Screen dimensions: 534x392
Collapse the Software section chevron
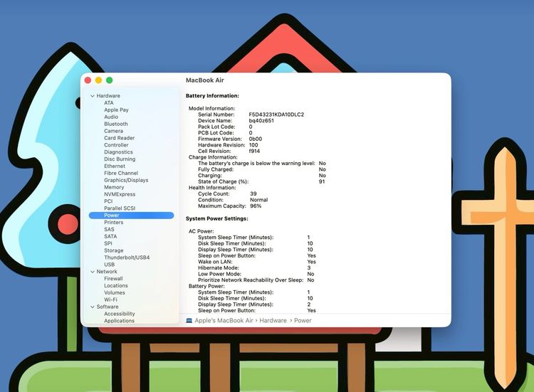click(x=92, y=307)
